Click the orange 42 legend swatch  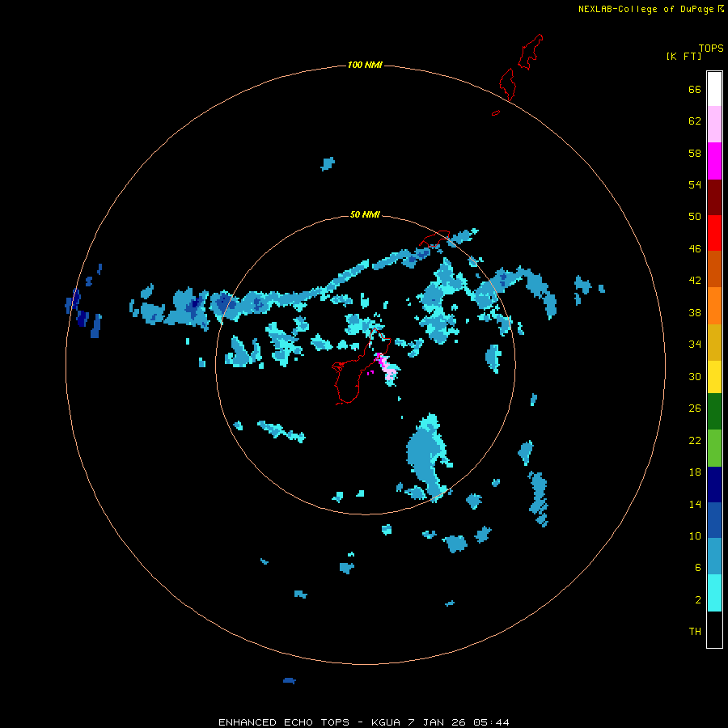click(714, 305)
